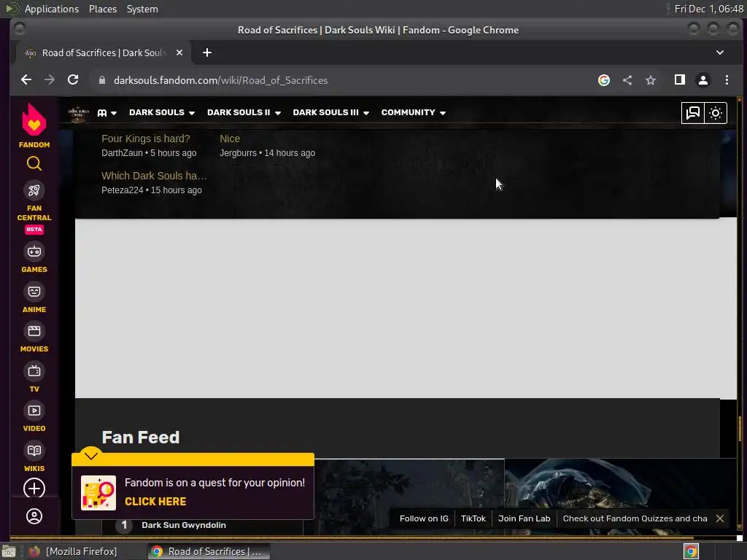Open the Applications menu

(x=52, y=9)
